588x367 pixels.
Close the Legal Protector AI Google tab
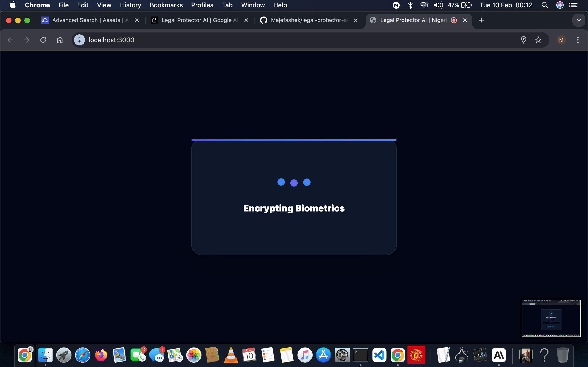pos(246,20)
